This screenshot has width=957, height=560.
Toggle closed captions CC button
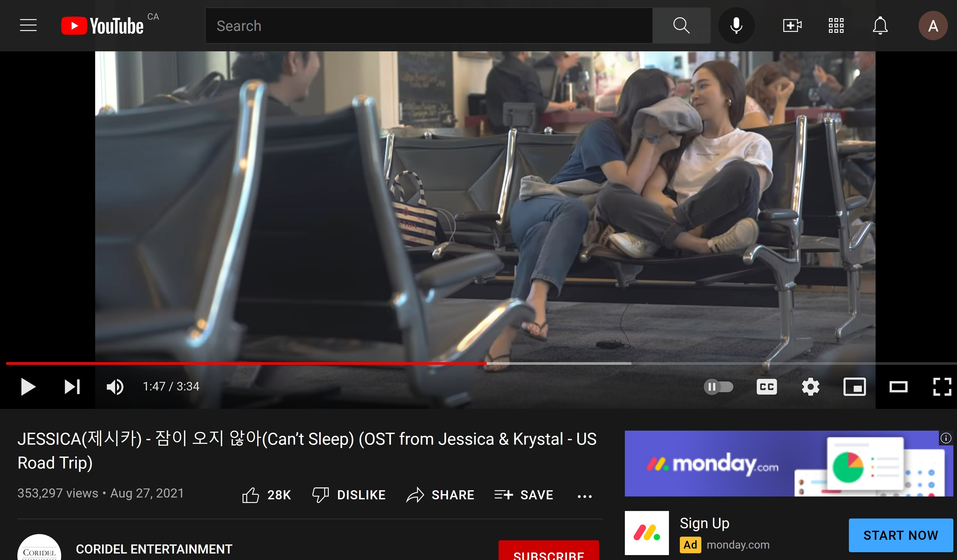[x=766, y=387]
